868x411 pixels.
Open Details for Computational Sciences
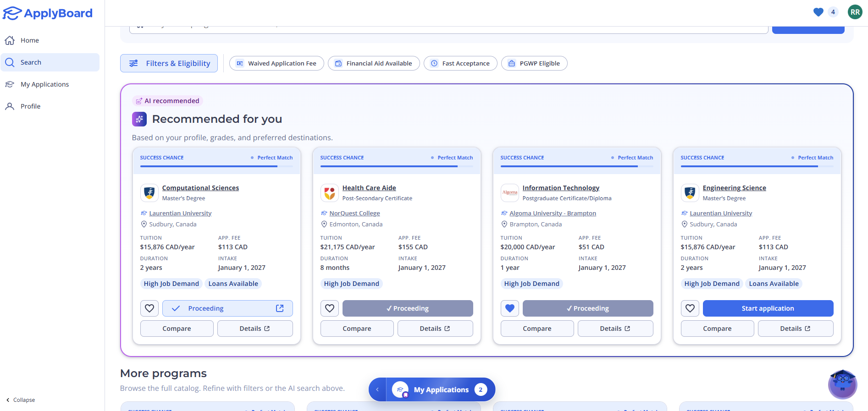click(x=255, y=329)
